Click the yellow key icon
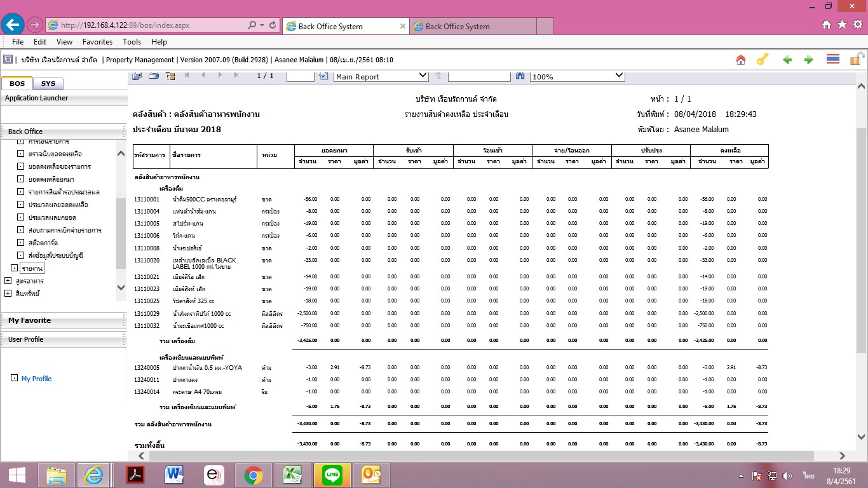This screenshot has height=488, width=868. (762, 60)
